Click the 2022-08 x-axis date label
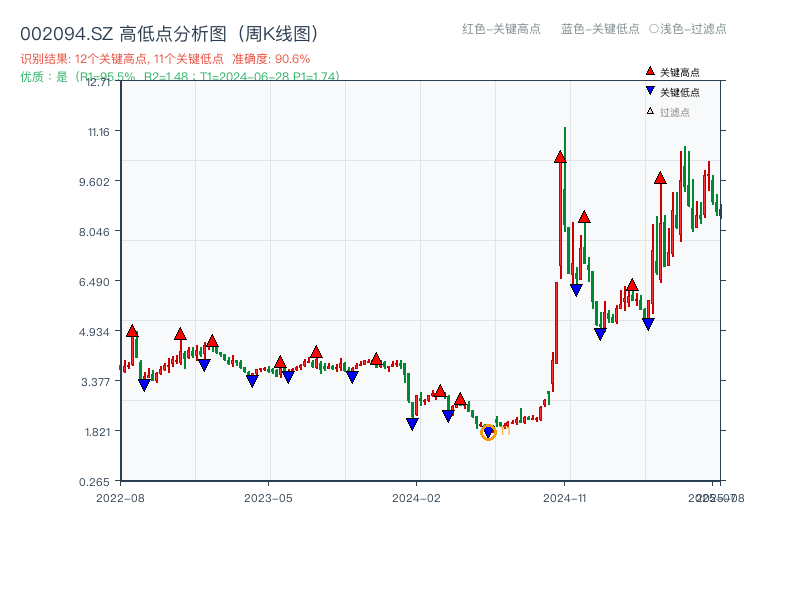This screenshot has width=800, height=600. pyautogui.click(x=120, y=498)
